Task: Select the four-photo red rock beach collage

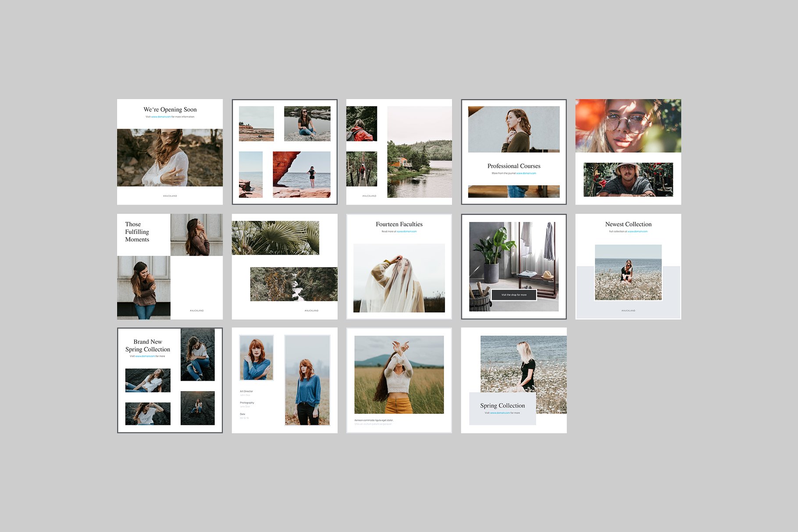Action: point(285,152)
